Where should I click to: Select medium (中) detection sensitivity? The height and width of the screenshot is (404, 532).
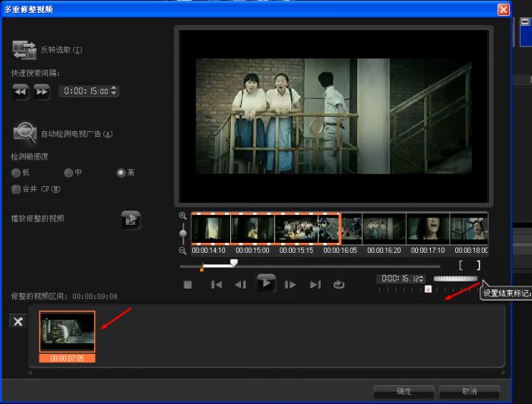coord(68,172)
